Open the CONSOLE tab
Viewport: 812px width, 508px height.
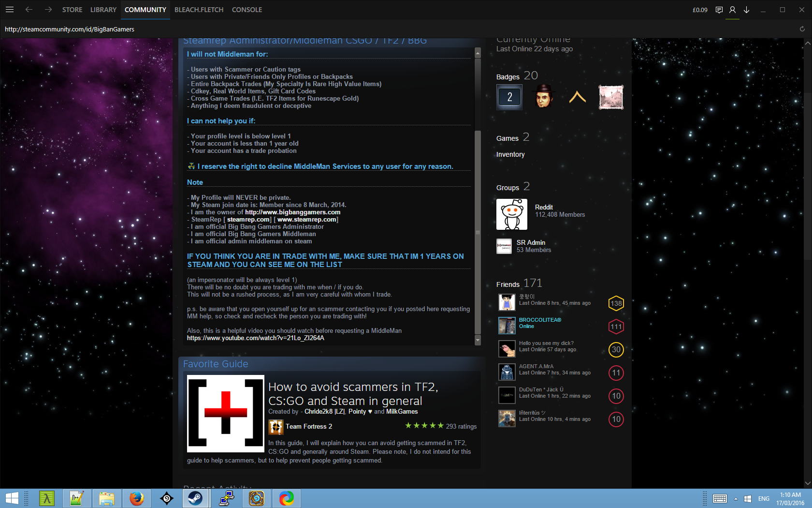click(x=246, y=10)
